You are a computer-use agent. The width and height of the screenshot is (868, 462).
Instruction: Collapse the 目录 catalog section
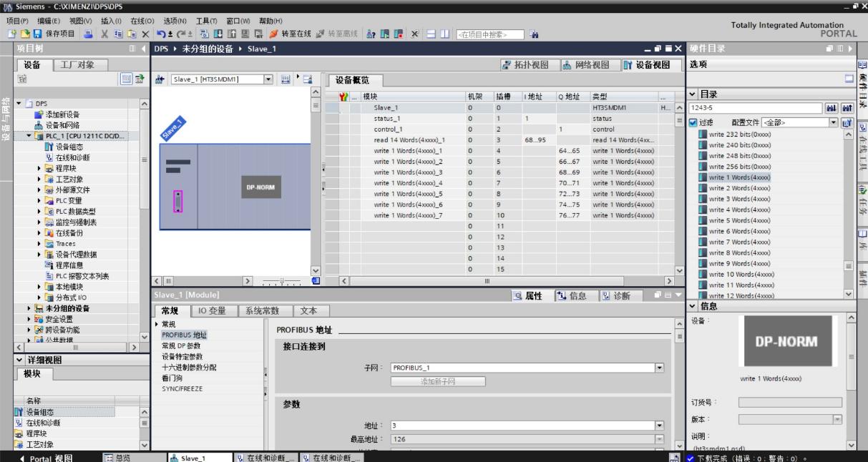pyautogui.click(x=693, y=94)
